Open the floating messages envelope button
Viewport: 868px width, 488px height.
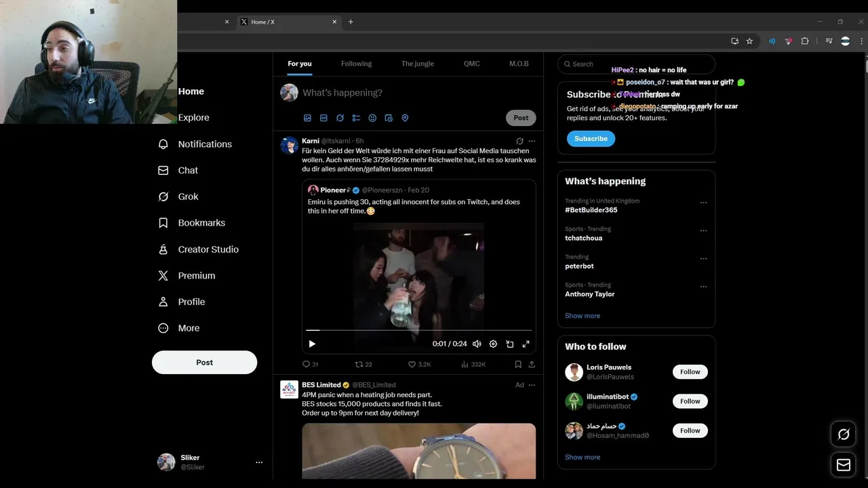click(x=844, y=465)
